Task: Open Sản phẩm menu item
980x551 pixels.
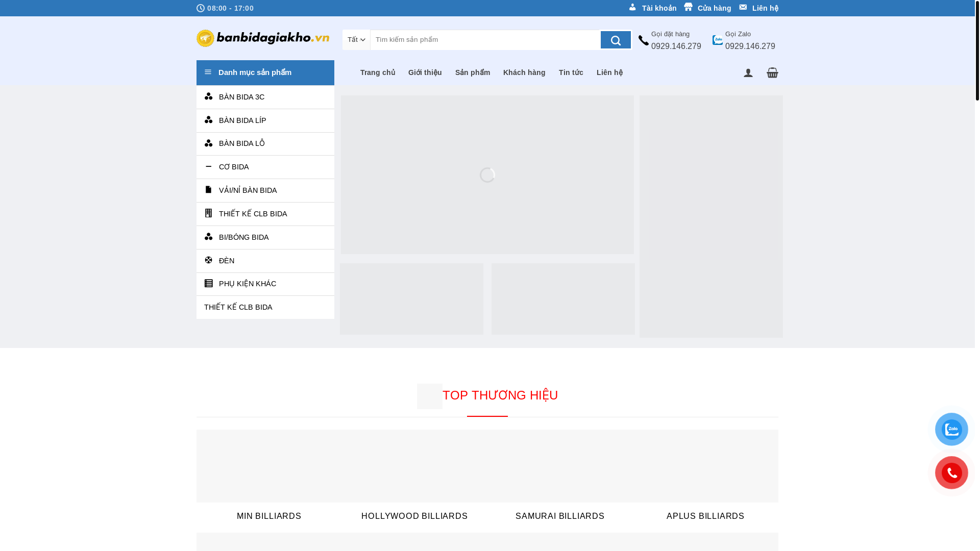Action: [473, 73]
